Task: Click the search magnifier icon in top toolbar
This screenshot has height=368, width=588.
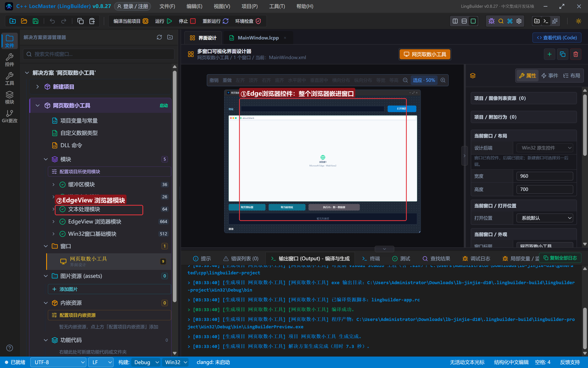Action: [x=501, y=21]
